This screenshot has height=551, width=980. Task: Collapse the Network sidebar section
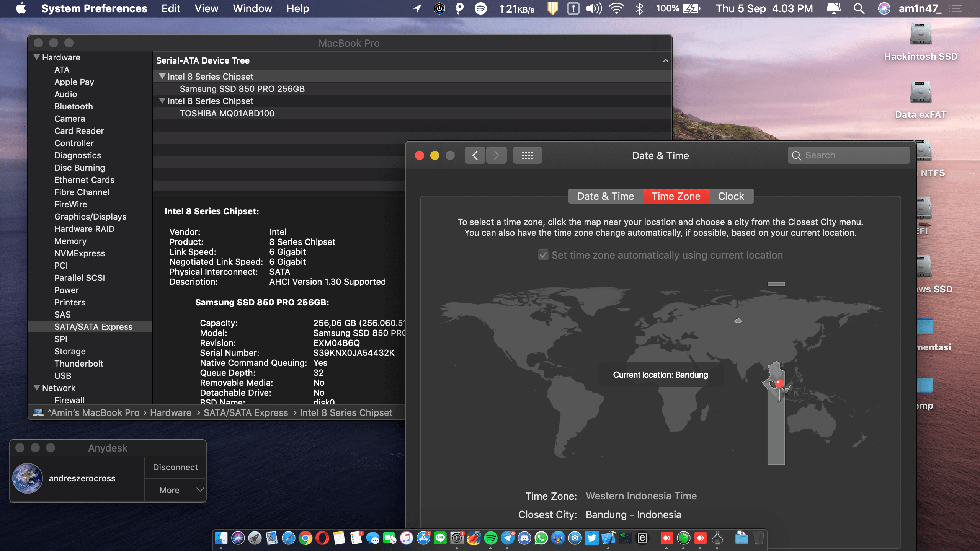[x=37, y=388]
